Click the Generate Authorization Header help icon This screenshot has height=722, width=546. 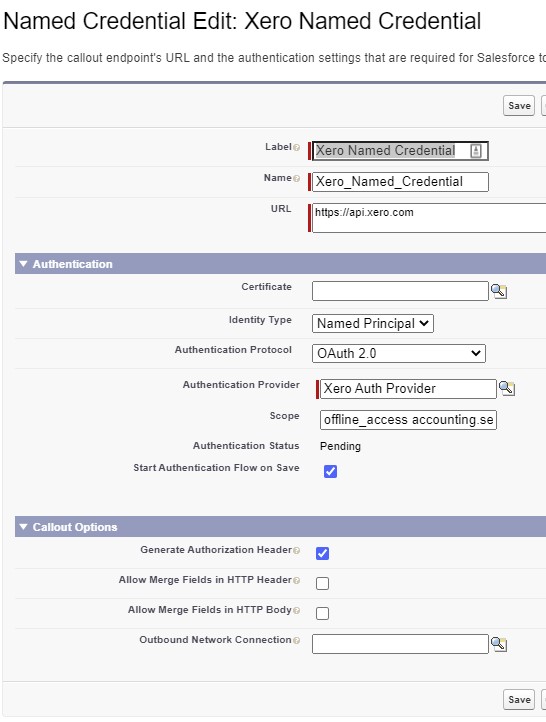pos(296,550)
